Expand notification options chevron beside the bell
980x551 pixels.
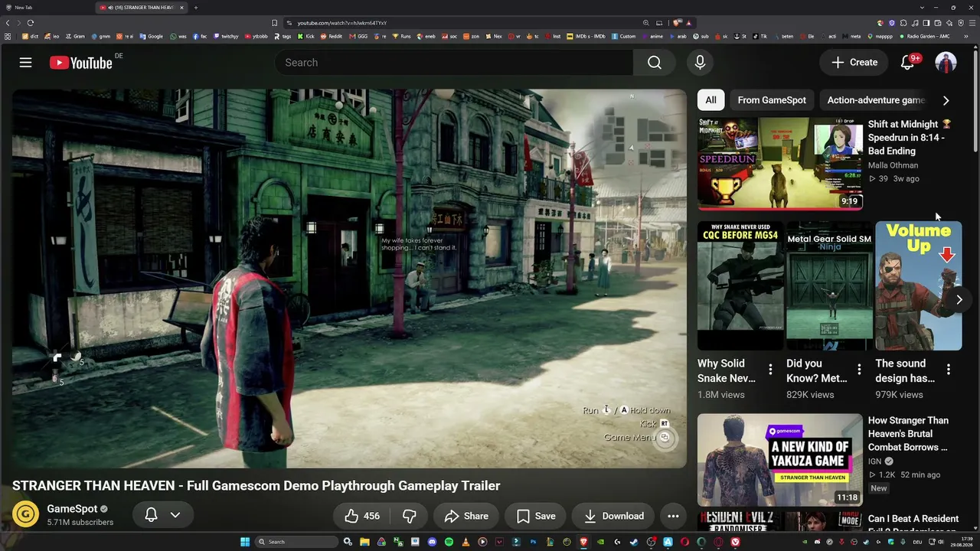(175, 515)
